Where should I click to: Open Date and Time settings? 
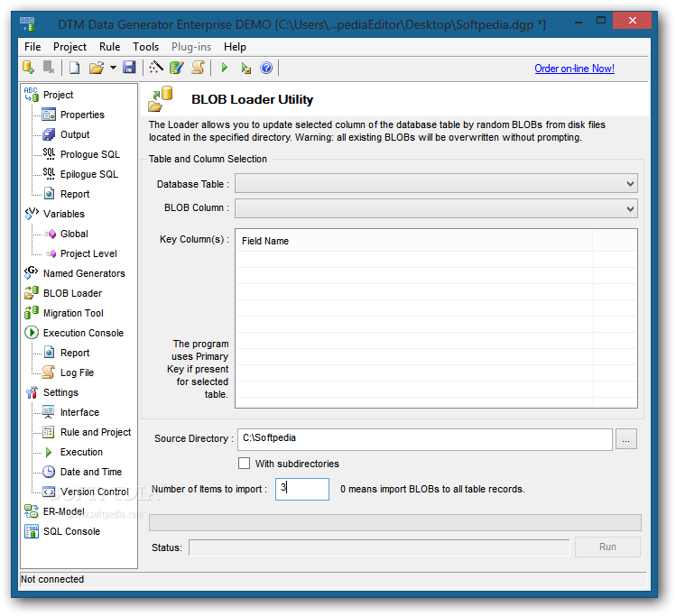pos(91,472)
